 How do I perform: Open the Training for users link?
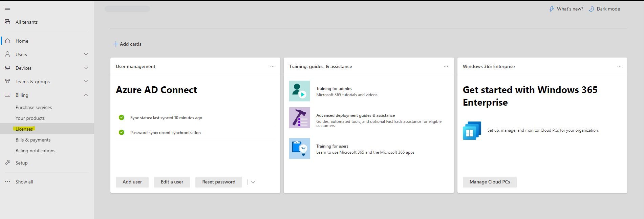332,146
